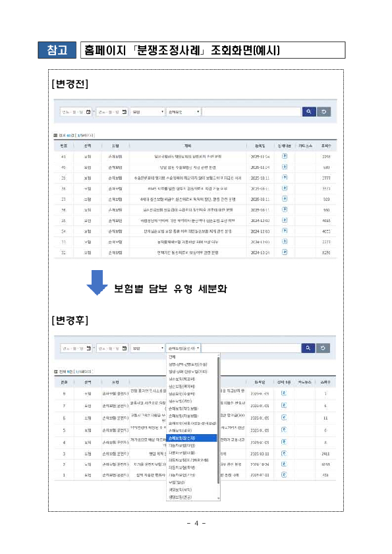
Task: Click title link of row 32 in 변경전 table
Action: coord(188,252)
